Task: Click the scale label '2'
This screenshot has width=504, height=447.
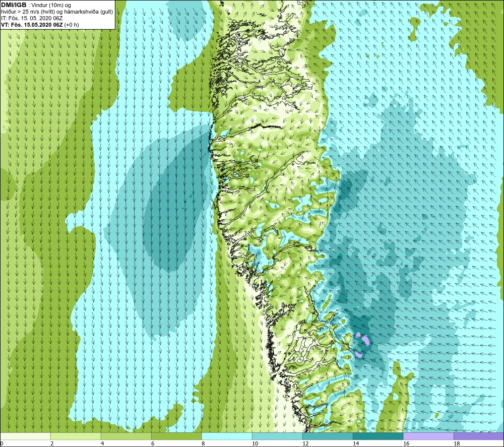Action: pyautogui.click(x=52, y=443)
